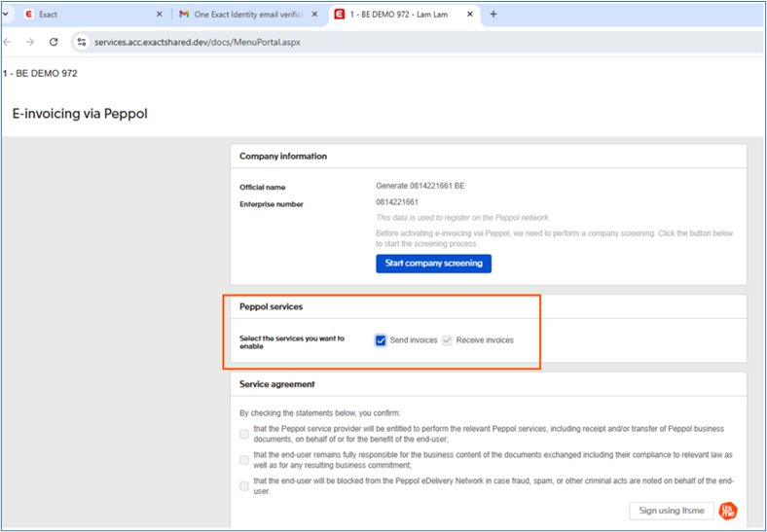Click the Exact favicon on the first tab

pyautogui.click(x=29, y=15)
